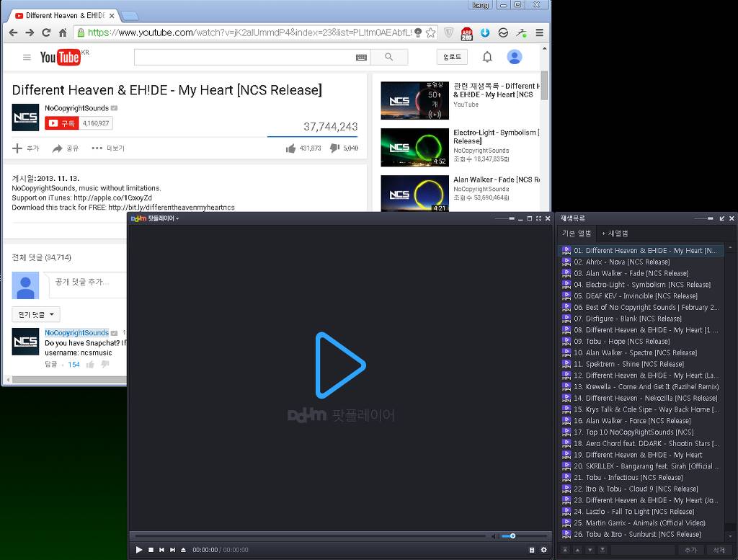Expand the 인기 댓글 comment sort dropdown
The image size is (738, 560).
pyautogui.click(x=36, y=314)
